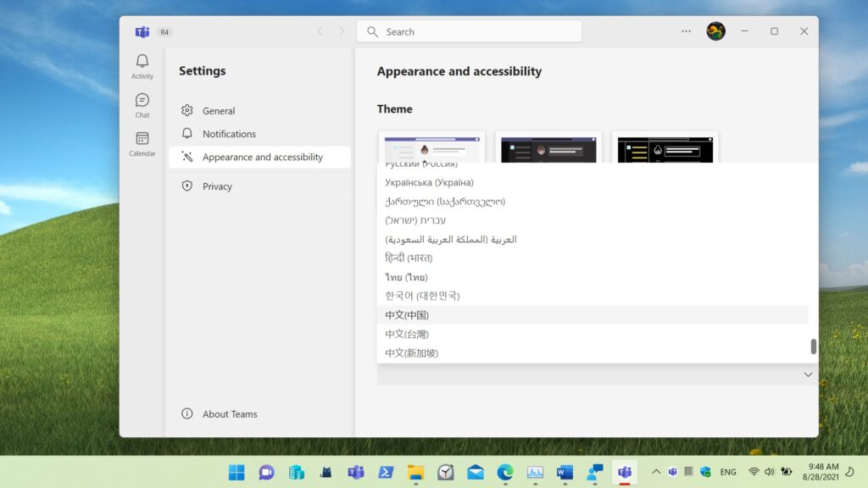Open Chat in the left rail
868x488 pixels.
coord(142,105)
